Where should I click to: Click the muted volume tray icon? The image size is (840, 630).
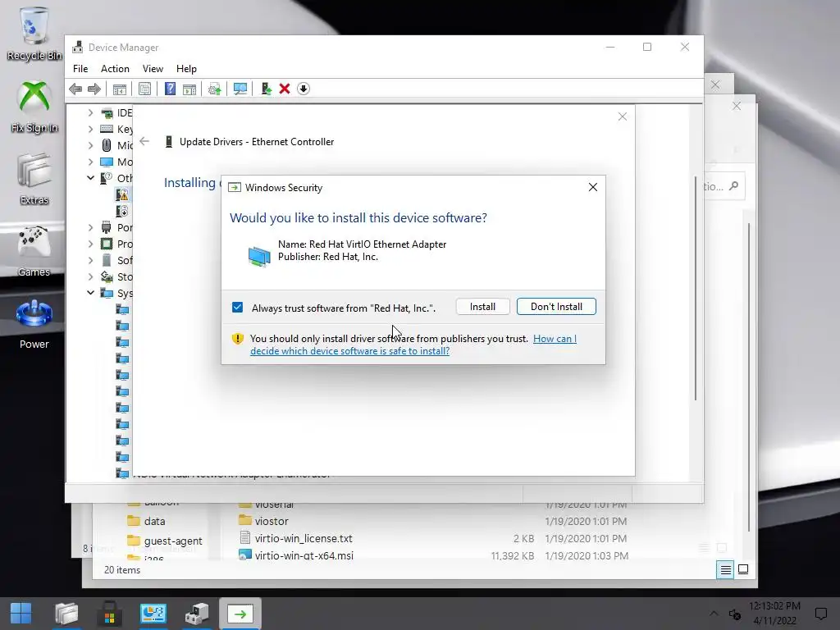click(x=735, y=614)
